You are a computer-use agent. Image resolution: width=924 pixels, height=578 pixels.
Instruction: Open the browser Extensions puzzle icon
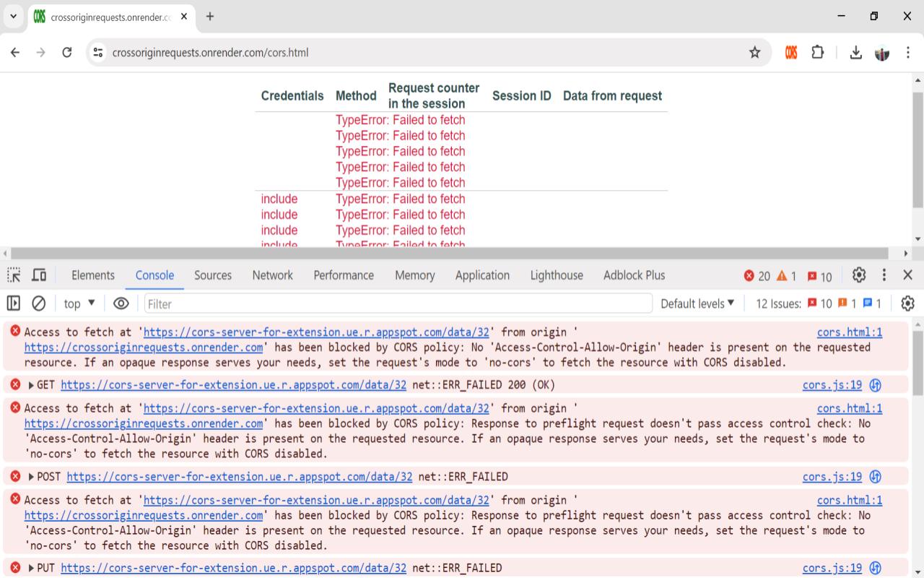(x=817, y=53)
